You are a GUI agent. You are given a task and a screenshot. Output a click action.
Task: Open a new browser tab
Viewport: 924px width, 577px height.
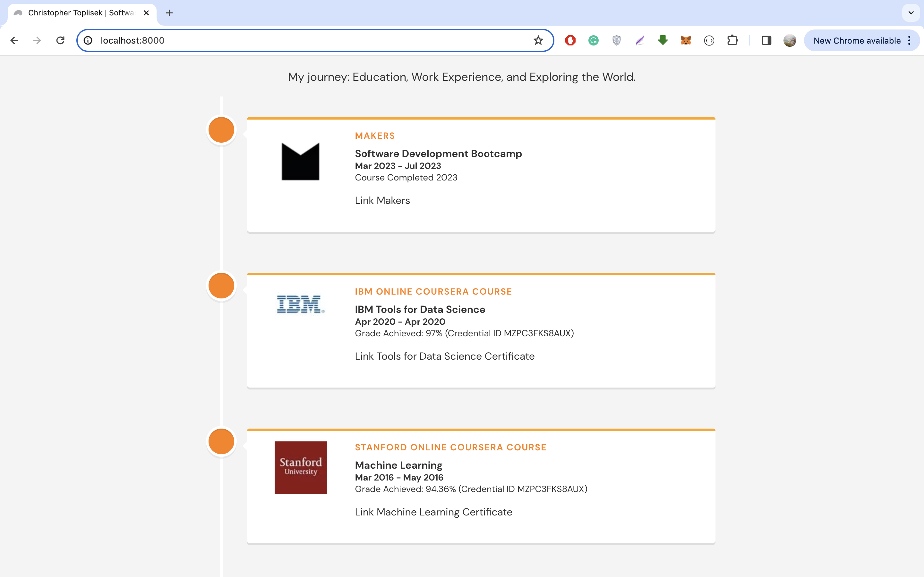(169, 13)
